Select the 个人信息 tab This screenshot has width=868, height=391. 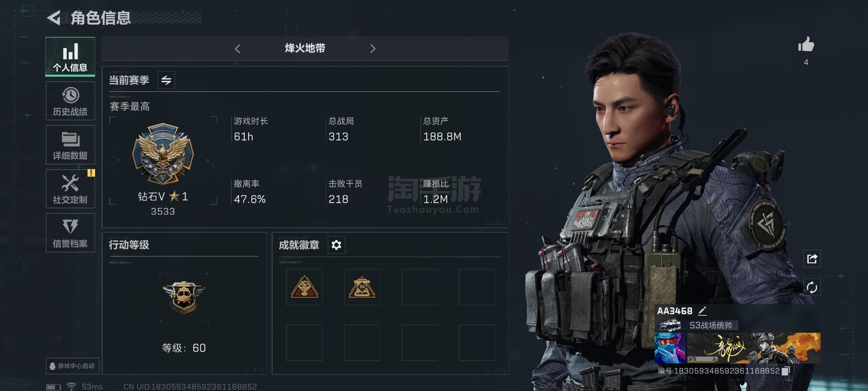click(x=70, y=57)
